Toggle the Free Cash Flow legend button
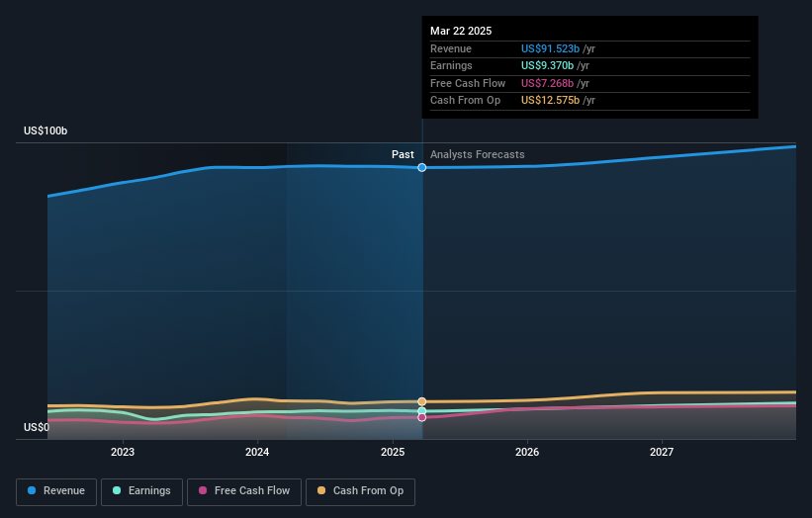This screenshot has height=518, width=812. click(244, 491)
